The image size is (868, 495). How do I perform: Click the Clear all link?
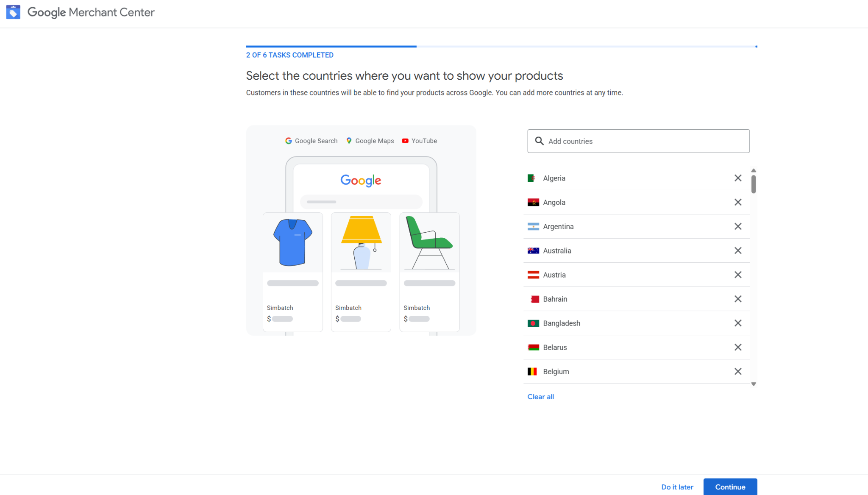[x=540, y=397]
